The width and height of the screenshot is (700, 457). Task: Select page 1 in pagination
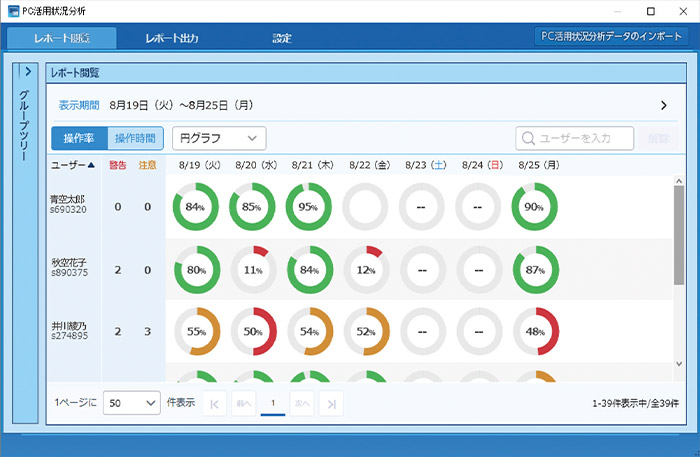click(273, 402)
